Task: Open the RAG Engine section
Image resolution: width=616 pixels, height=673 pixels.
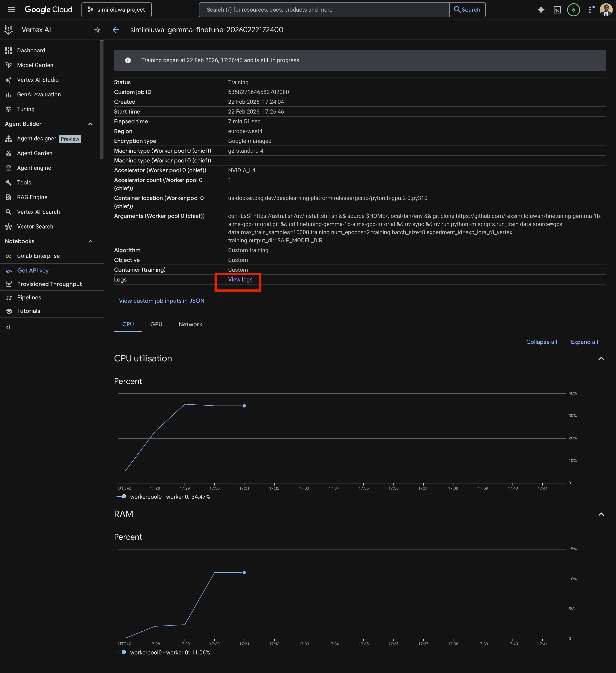Action: 32,197
